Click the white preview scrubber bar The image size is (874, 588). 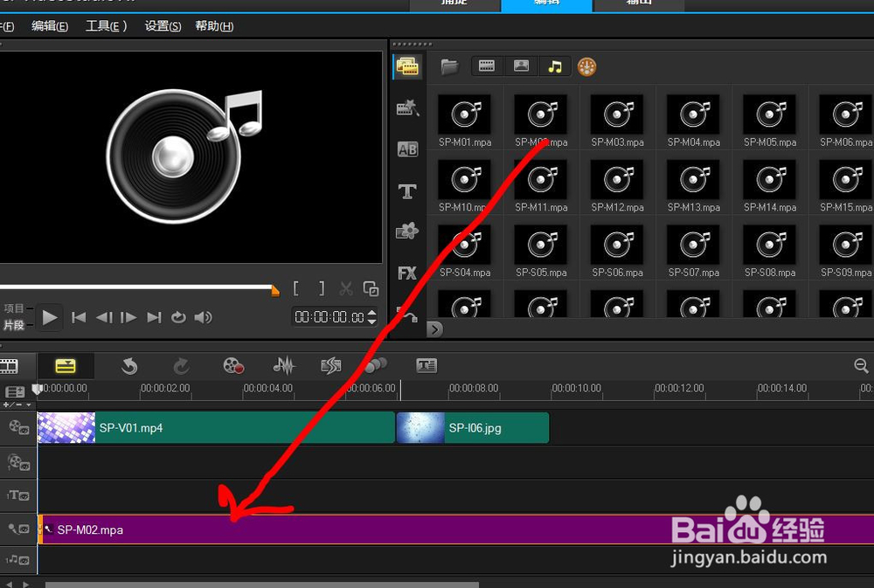[136, 287]
